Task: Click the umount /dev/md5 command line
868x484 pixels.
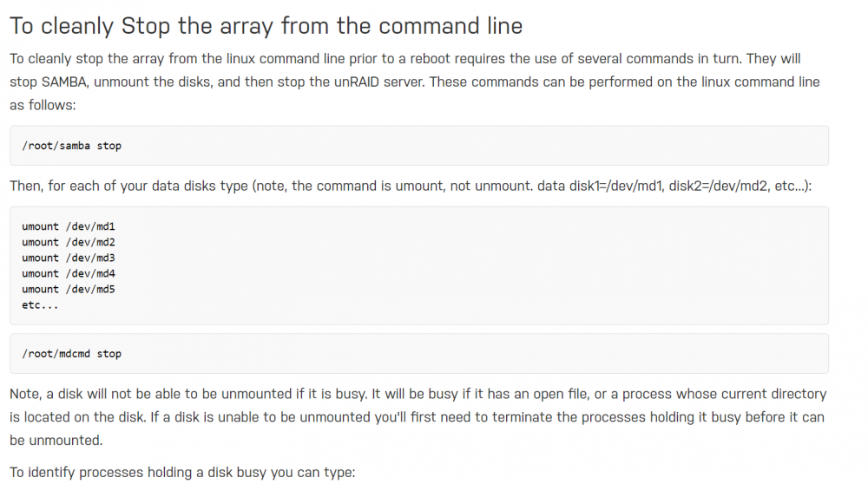Action: click(69, 290)
